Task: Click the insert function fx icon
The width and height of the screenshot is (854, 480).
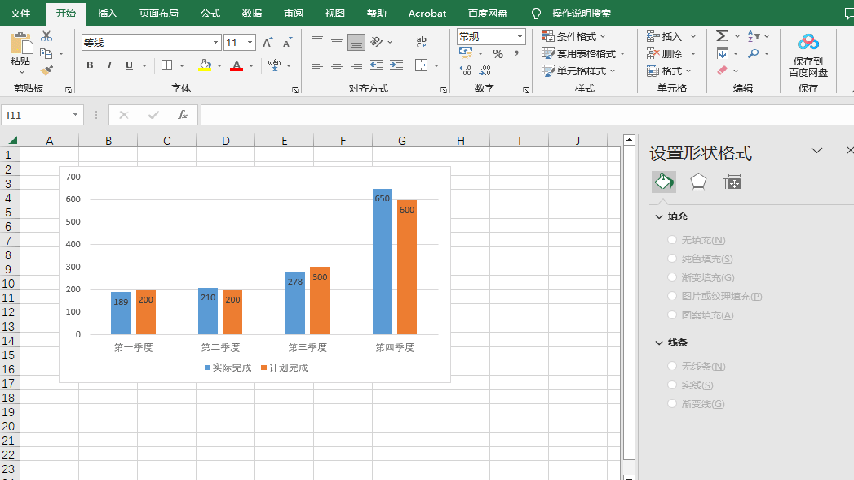Action: (x=183, y=115)
